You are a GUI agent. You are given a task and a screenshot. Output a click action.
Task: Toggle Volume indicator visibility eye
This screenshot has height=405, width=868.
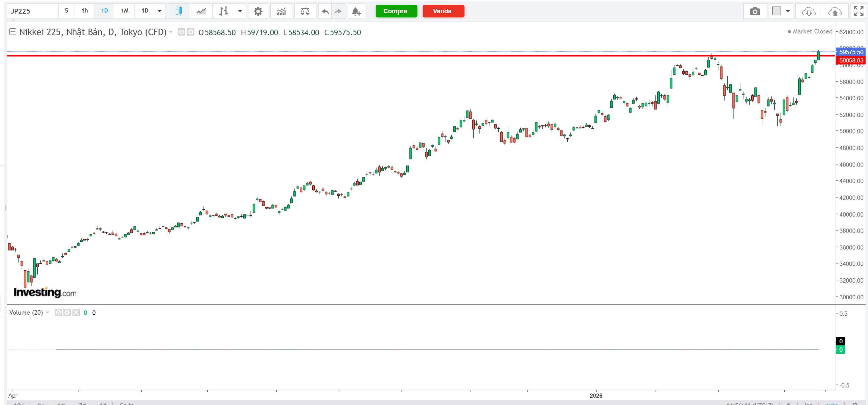coord(58,313)
